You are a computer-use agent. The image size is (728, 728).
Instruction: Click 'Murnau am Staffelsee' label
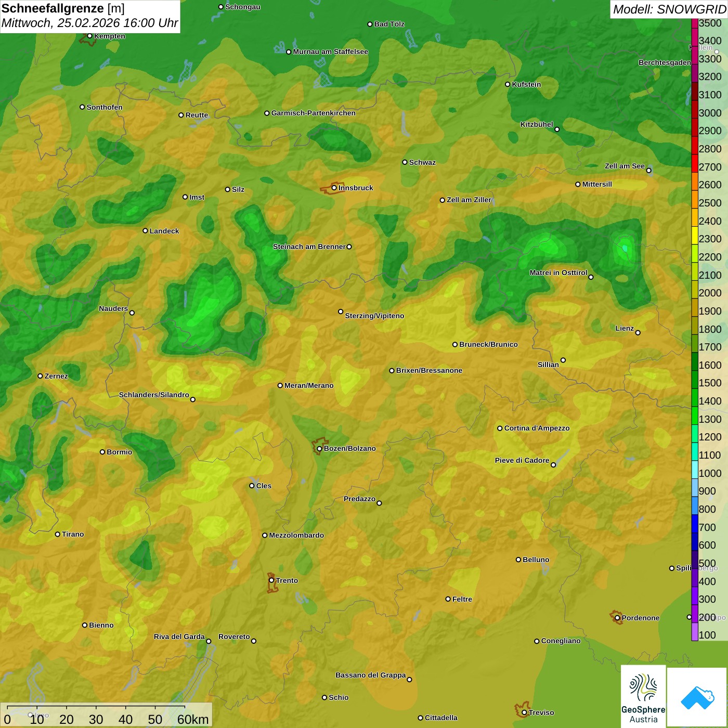pos(331,51)
